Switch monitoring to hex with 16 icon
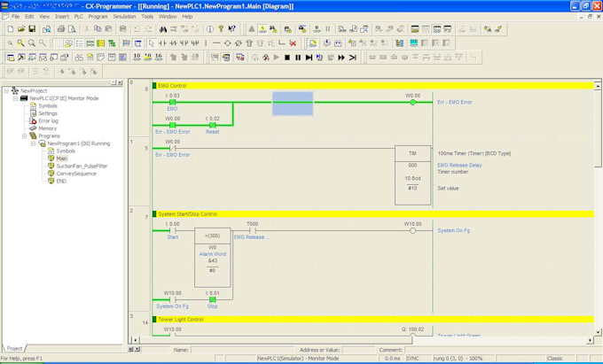 pyautogui.click(x=159, y=58)
